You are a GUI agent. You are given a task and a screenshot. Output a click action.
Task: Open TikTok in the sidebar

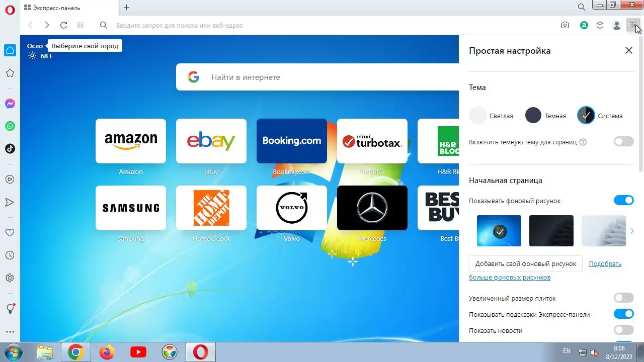point(10,148)
